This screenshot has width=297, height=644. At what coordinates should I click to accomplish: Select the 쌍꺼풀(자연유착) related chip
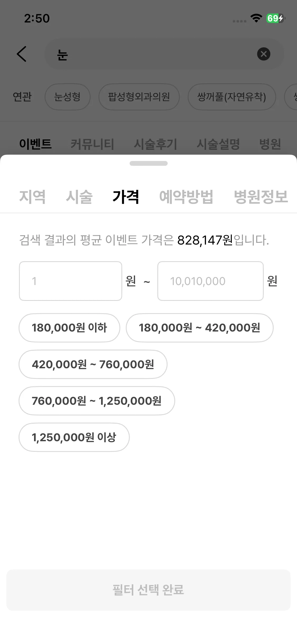coord(232,97)
